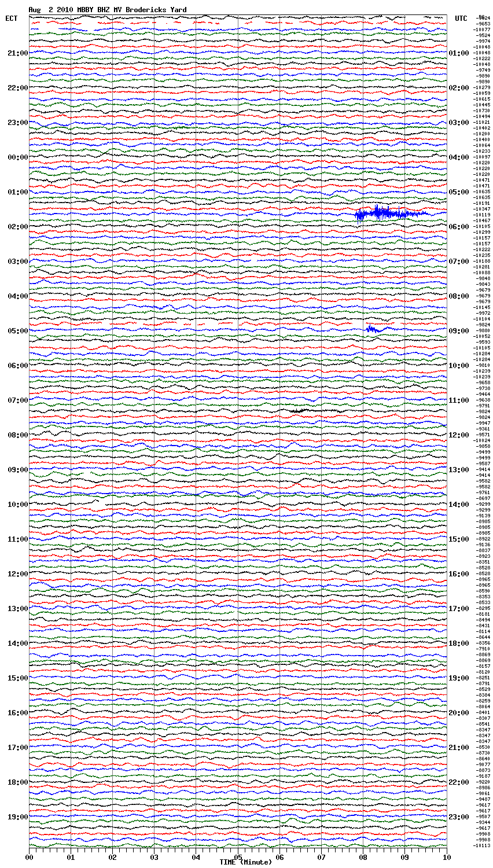Click the 04:00 ECT label on left axis
Screen dimensions: 493x868
click(17, 296)
